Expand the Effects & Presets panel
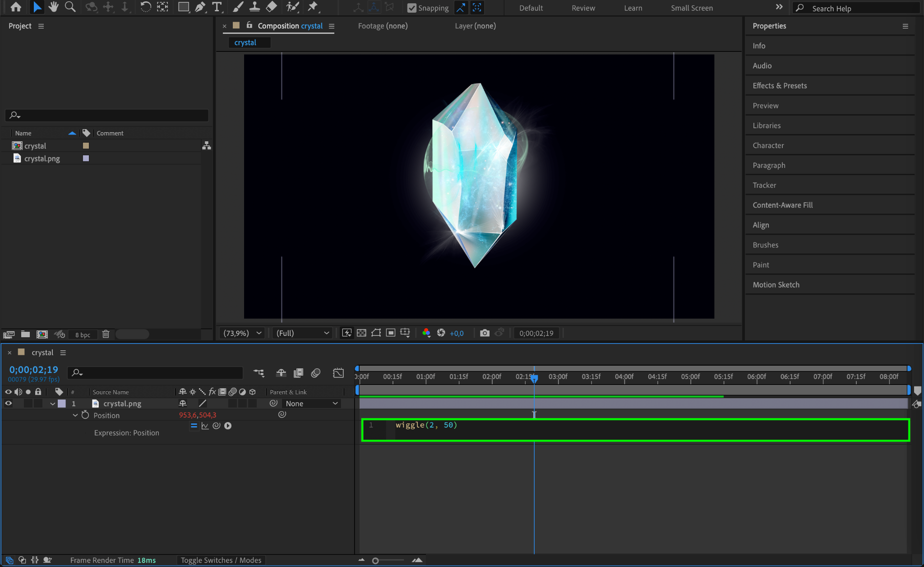 coord(780,86)
